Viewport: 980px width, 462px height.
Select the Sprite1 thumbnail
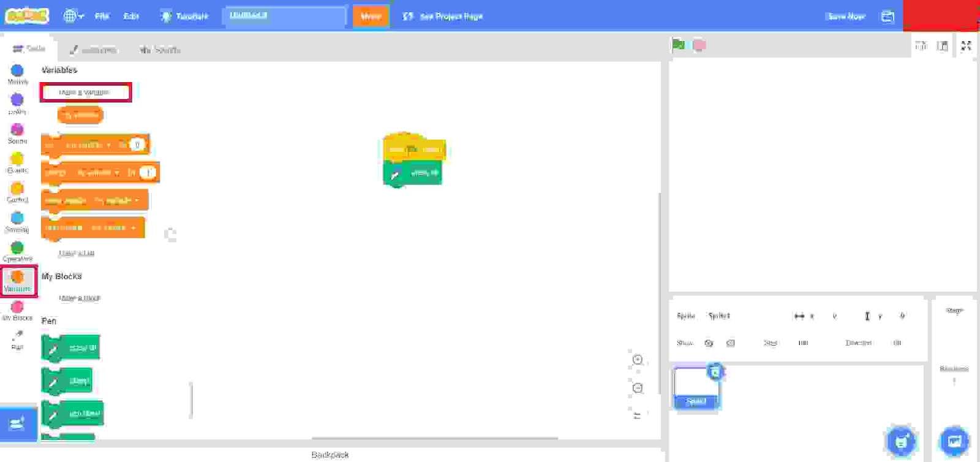696,387
